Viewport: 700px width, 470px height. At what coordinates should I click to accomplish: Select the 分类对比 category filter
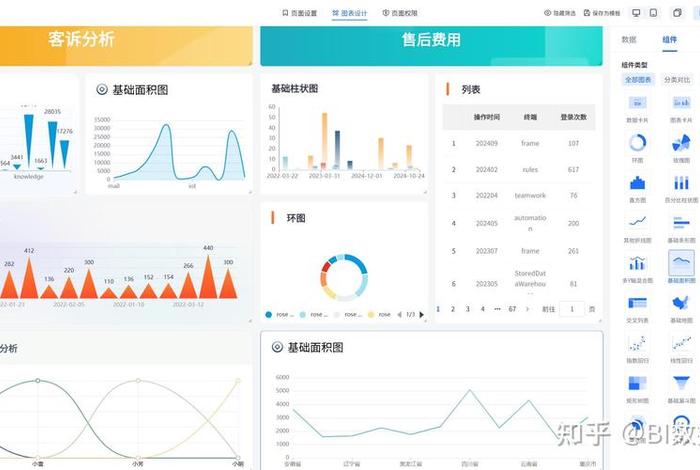coord(677,80)
